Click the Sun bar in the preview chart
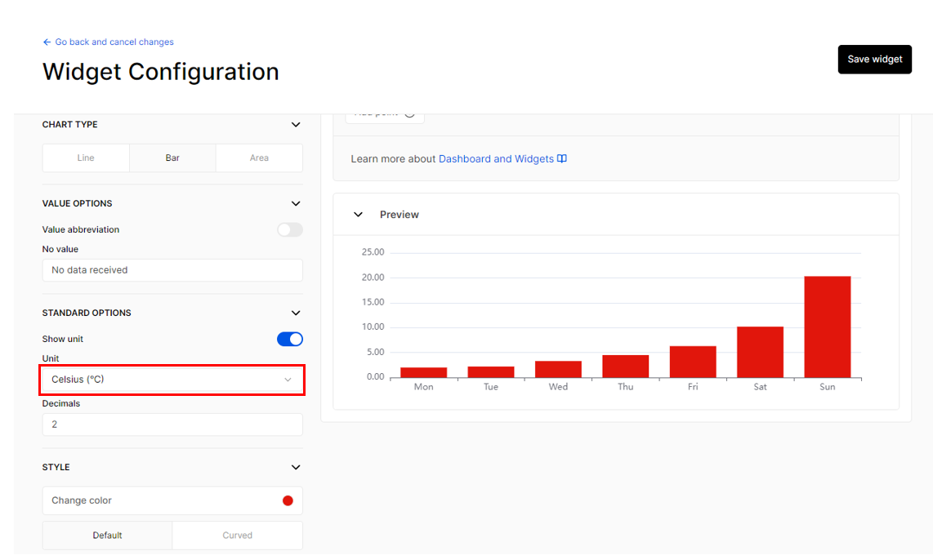942x560 pixels. click(x=828, y=327)
